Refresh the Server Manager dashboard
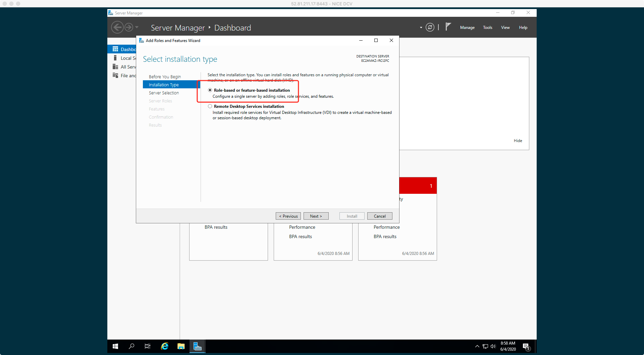This screenshot has height=355, width=644. click(x=430, y=27)
